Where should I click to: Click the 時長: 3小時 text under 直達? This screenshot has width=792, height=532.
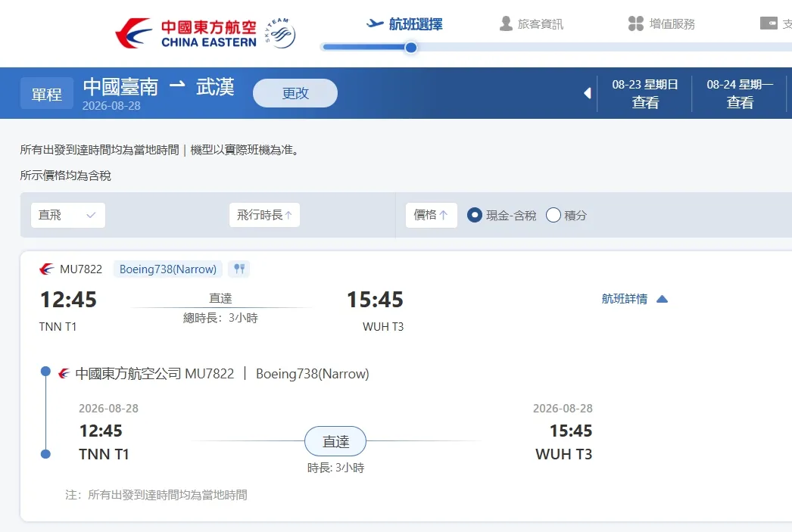(x=336, y=468)
